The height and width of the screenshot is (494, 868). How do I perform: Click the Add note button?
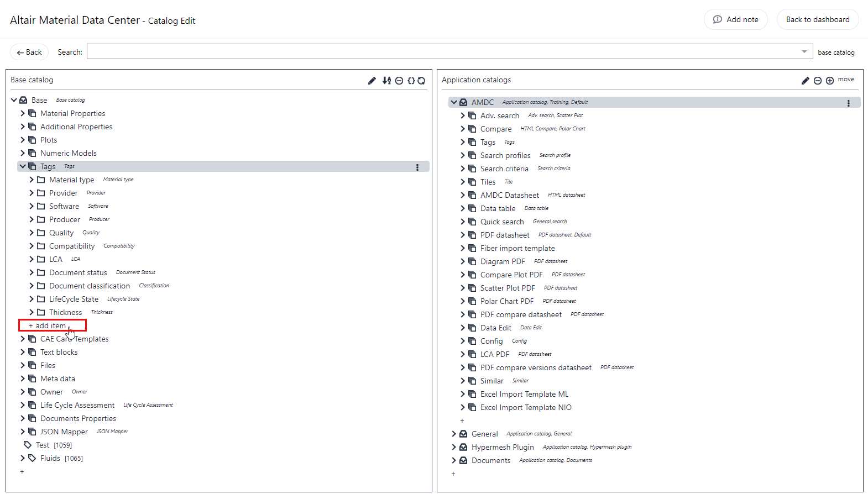[x=735, y=19]
